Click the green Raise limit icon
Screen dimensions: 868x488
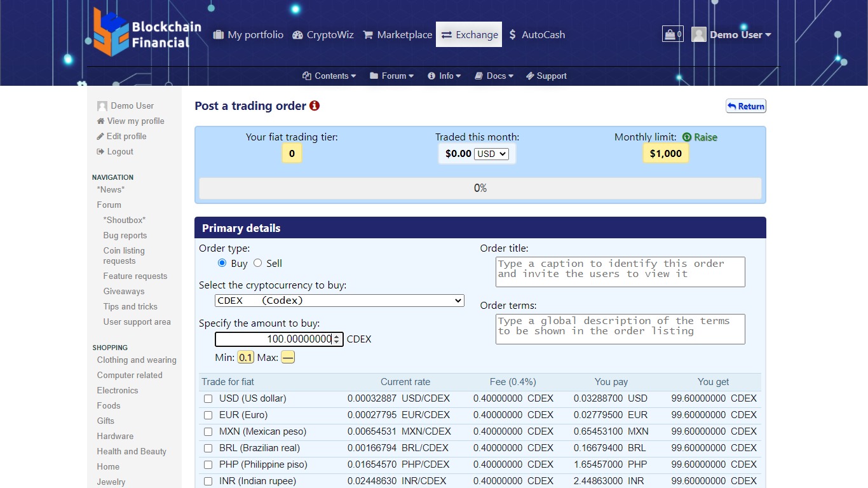[687, 137]
